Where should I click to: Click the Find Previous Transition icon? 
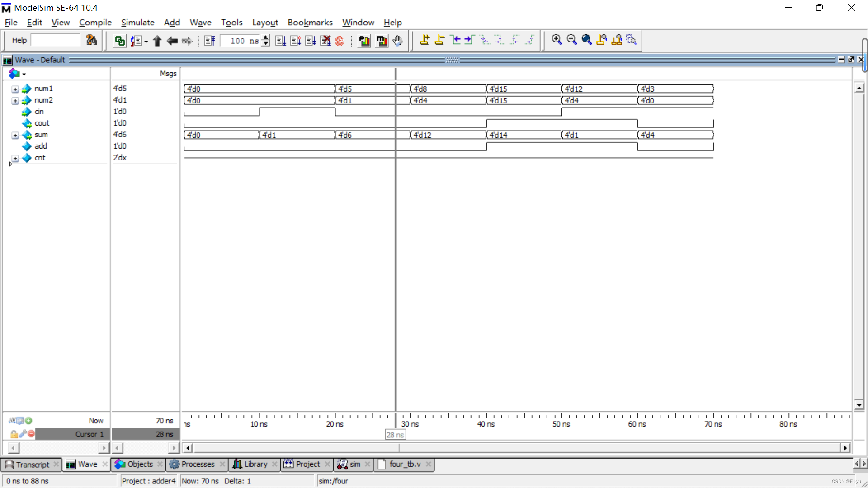[455, 40]
